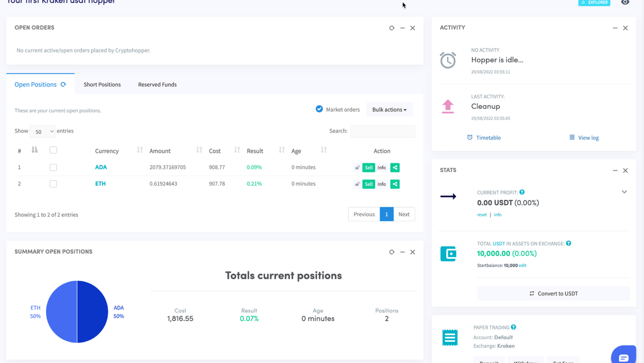Image resolution: width=644 pixels, height=363 pixels.
Task: Click the positions Search input field
Action: (382, 131)
